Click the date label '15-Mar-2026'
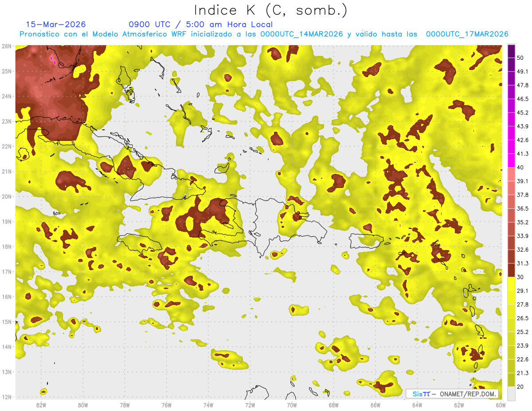This screenshot has width=532, height=411. click(56, 24)
